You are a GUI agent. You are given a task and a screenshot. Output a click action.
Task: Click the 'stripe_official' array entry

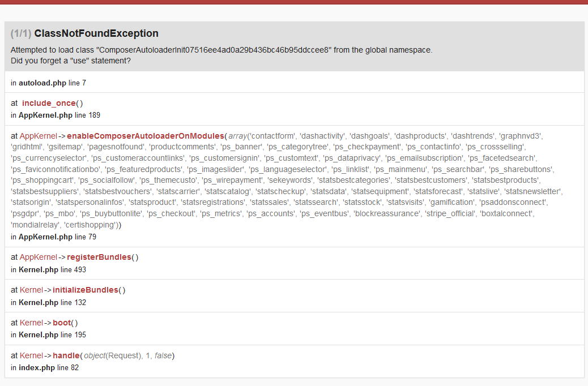pyautogui.click(x=450, y=213)
